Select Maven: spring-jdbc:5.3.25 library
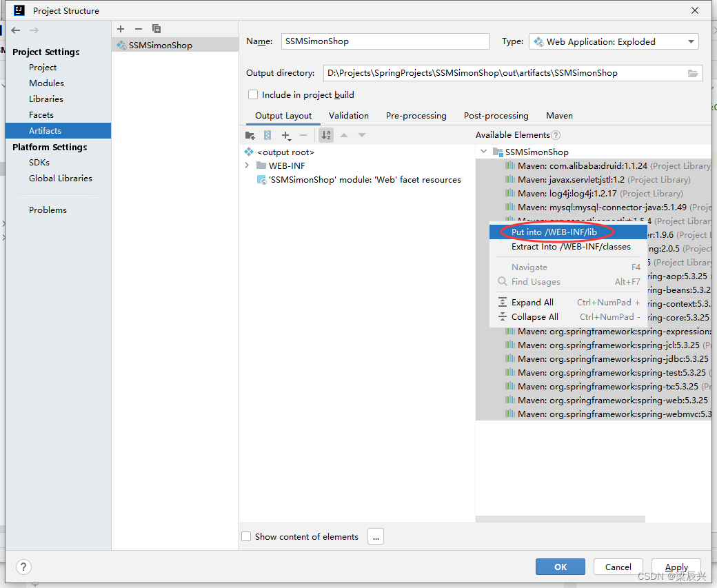717x588 pixels. (x=594, y=359)
